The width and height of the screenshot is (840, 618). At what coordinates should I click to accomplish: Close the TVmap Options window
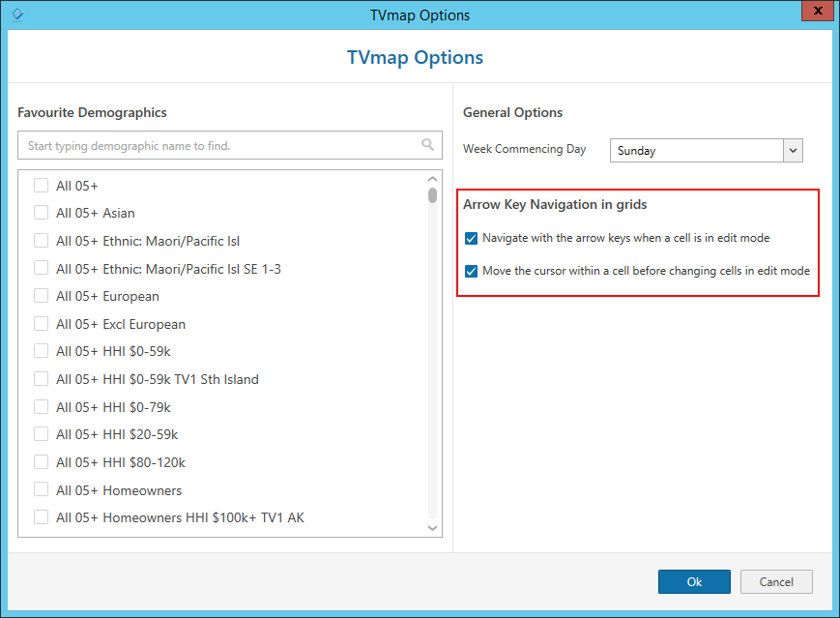[x=818, y=11]
